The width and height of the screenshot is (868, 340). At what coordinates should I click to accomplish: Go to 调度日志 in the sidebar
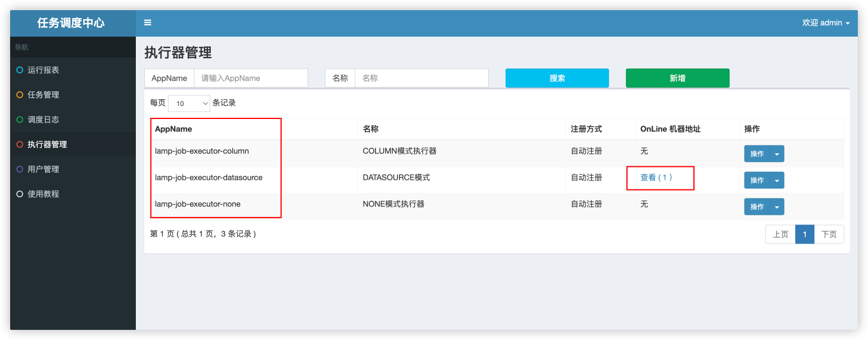point(43,120)
